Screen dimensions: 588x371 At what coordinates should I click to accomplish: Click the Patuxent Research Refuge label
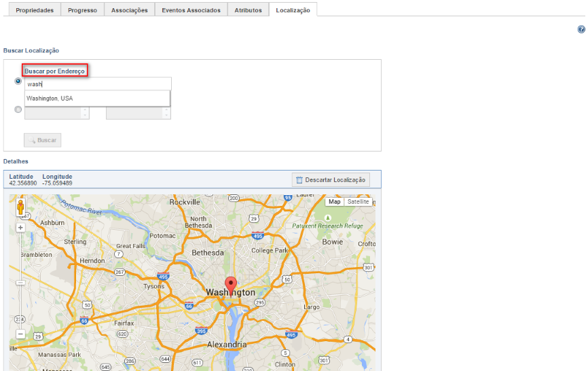point(328,226)
